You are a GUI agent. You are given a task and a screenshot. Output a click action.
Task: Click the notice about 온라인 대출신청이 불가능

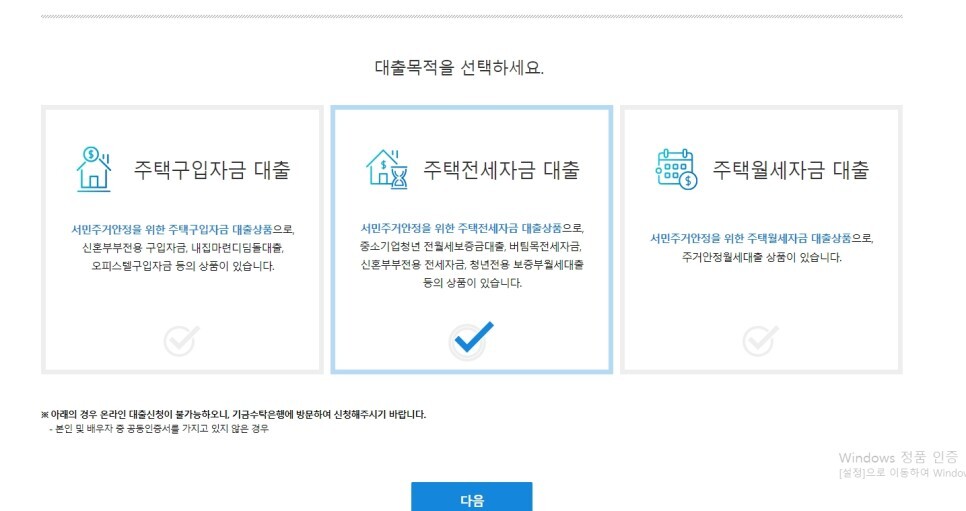(233, 414)
